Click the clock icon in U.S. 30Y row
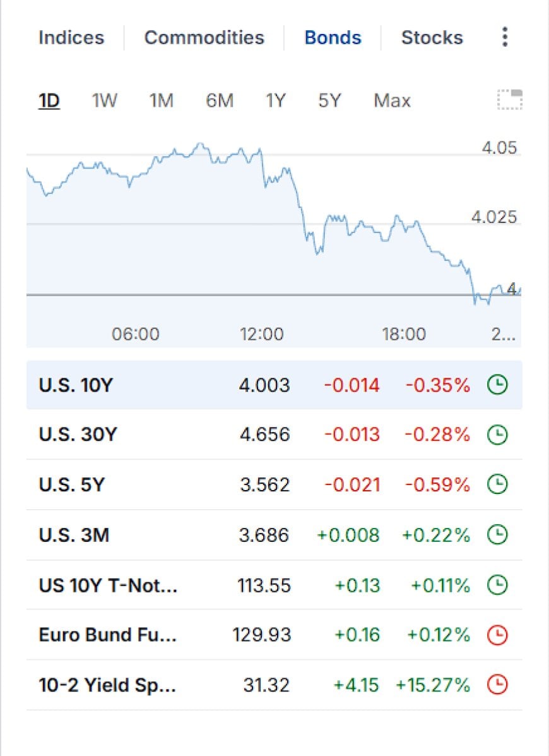The image size is (549, 756). (497, 435)
